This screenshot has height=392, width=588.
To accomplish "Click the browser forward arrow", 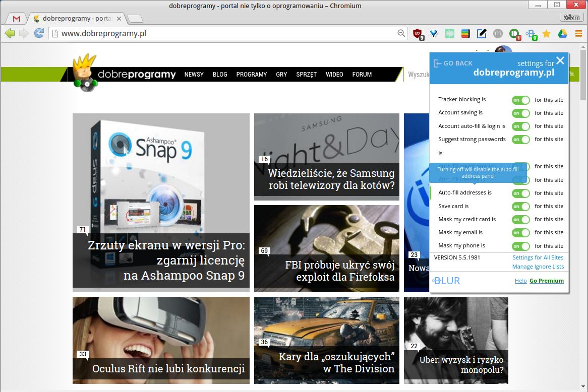I will [x=24, y=33].
